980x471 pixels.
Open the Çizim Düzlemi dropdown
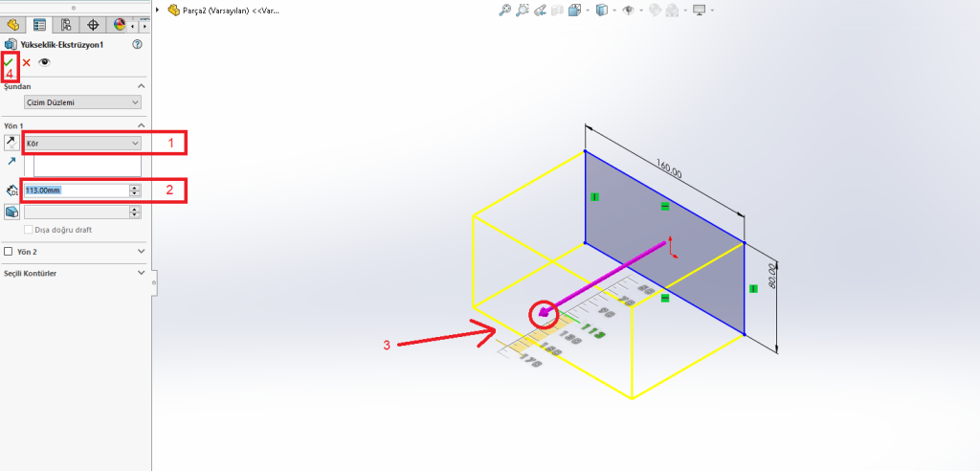click(82, 101)
